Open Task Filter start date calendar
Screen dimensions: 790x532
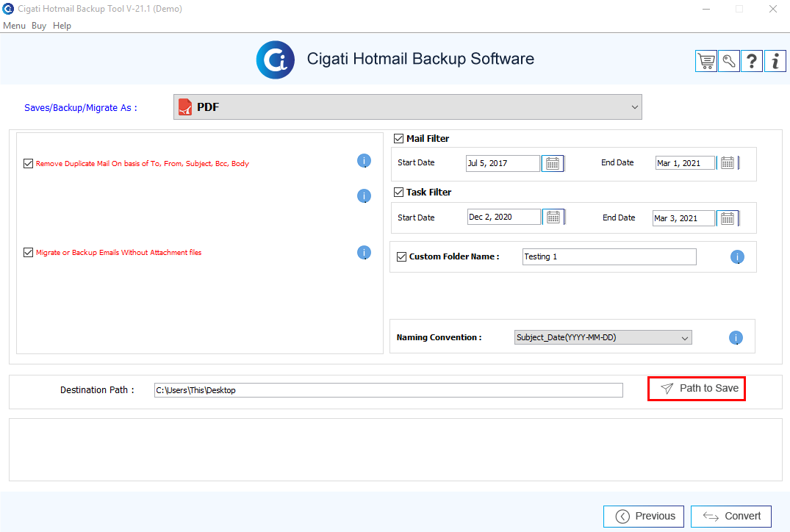pos(553,217)
